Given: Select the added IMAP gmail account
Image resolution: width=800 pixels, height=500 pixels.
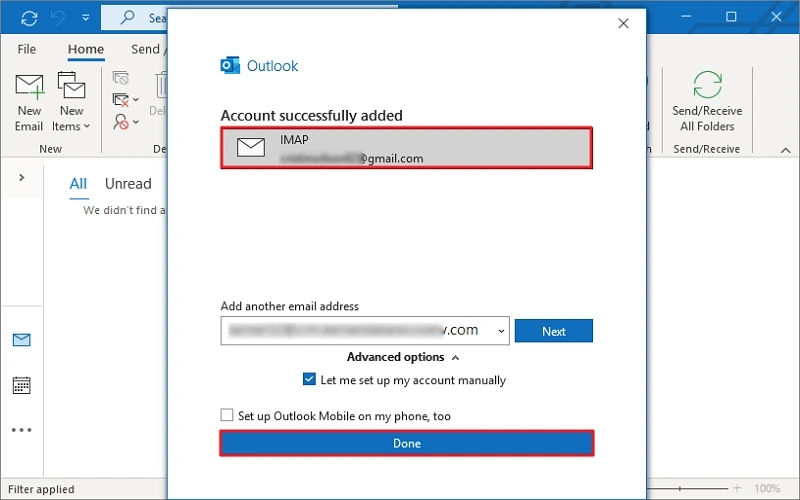Looking at the screenshot, I should [407, 148].
